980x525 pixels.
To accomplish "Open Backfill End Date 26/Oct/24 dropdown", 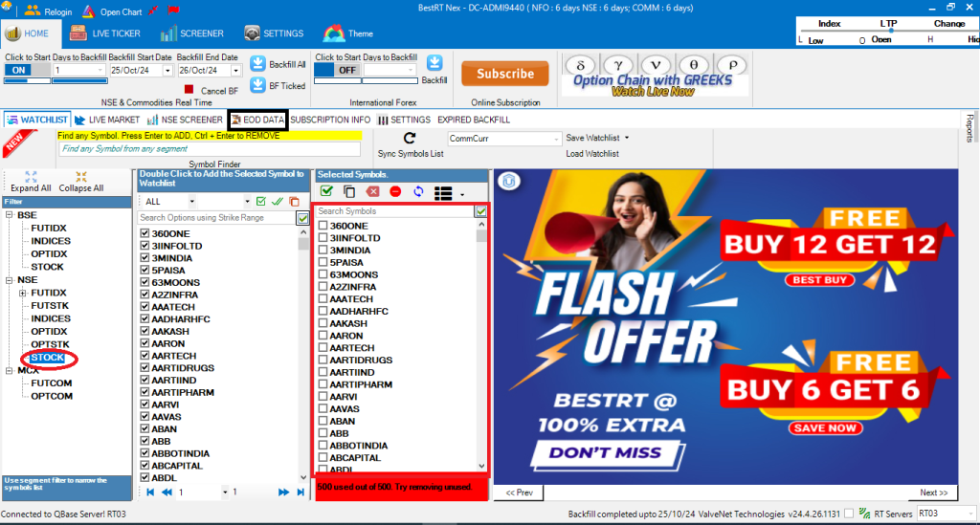I will pyautogui.click(x=235, y=71).
